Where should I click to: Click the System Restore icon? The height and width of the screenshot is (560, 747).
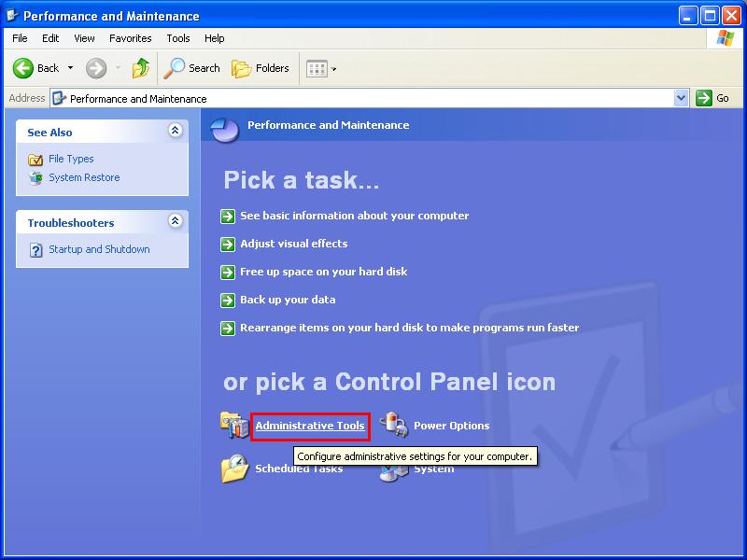coord(35,178)
